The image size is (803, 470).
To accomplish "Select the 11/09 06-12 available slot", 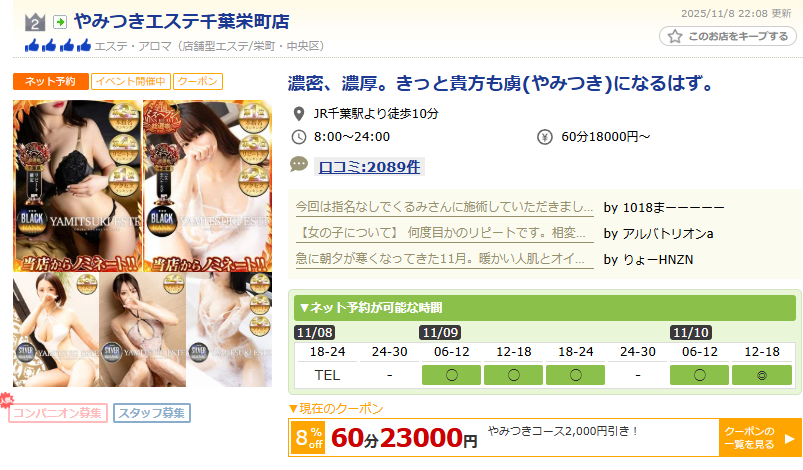I will (451, 375).
